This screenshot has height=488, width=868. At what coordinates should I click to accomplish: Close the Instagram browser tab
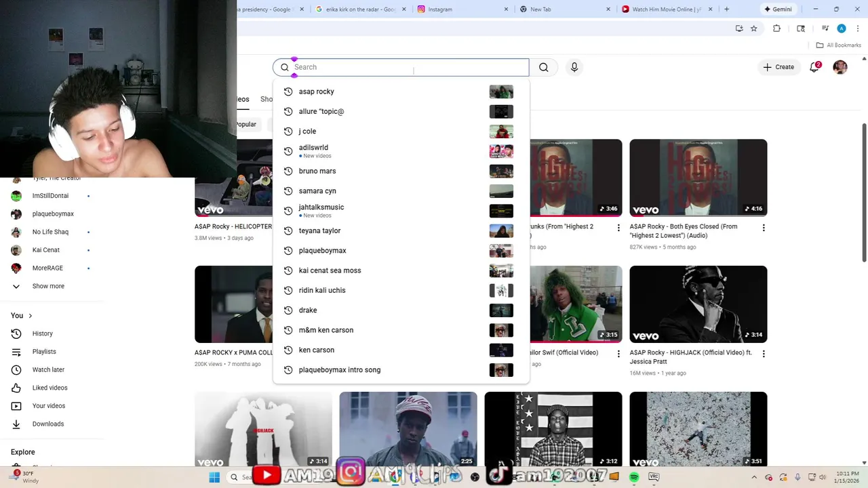click(506, 9)
